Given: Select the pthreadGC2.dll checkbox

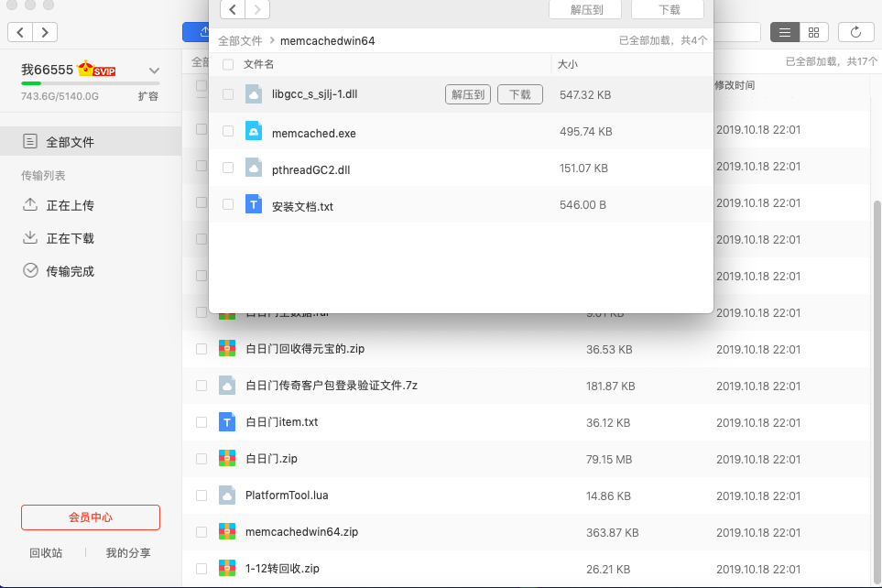Looking at the screenshot, I should [x=228, y=169].
